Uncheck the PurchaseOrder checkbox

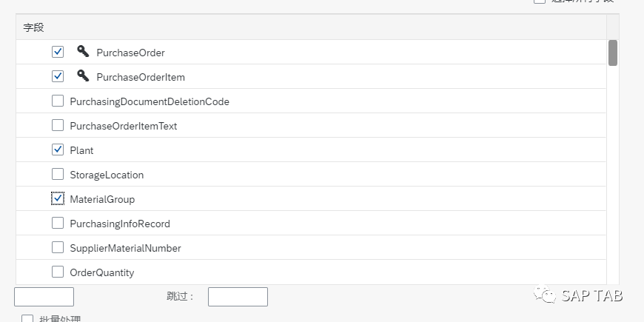pyautogui.click(x=58, y=52)
